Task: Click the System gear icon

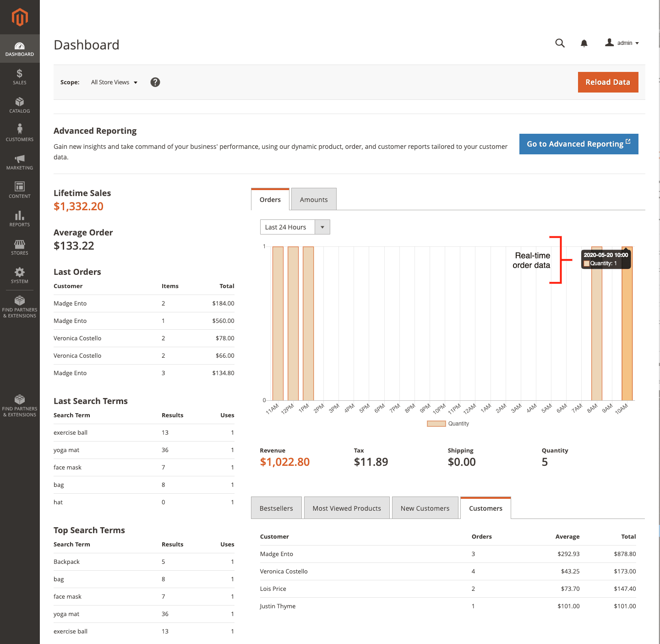Action: click(19, 275)
